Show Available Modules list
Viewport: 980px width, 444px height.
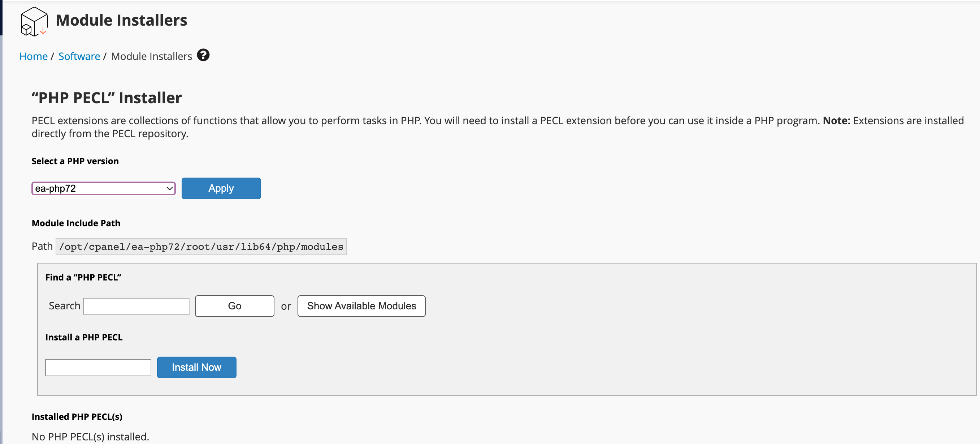[361, 306]
